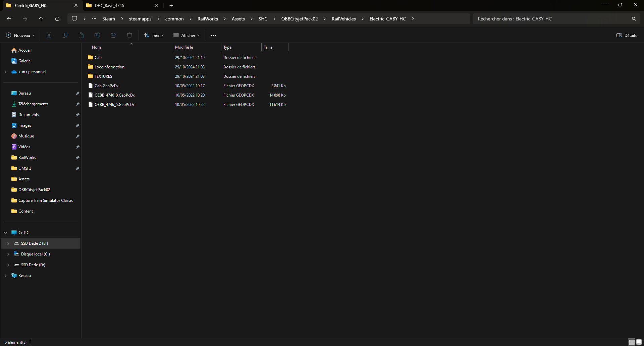This screenshot has width=644, height=346.
Task: Click the Copy icon in toolbar
Action: [65, 35]
